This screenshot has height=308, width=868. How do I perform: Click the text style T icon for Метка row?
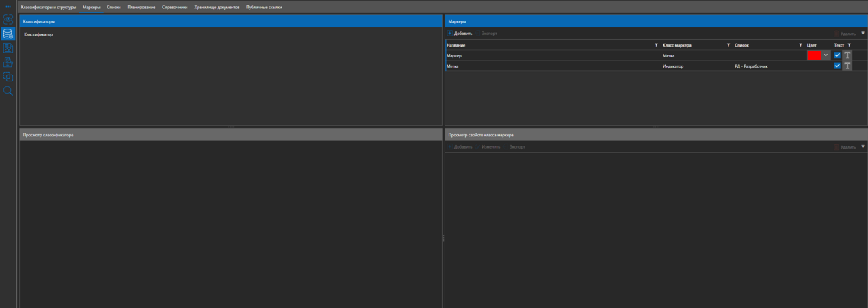pos(847,66)
